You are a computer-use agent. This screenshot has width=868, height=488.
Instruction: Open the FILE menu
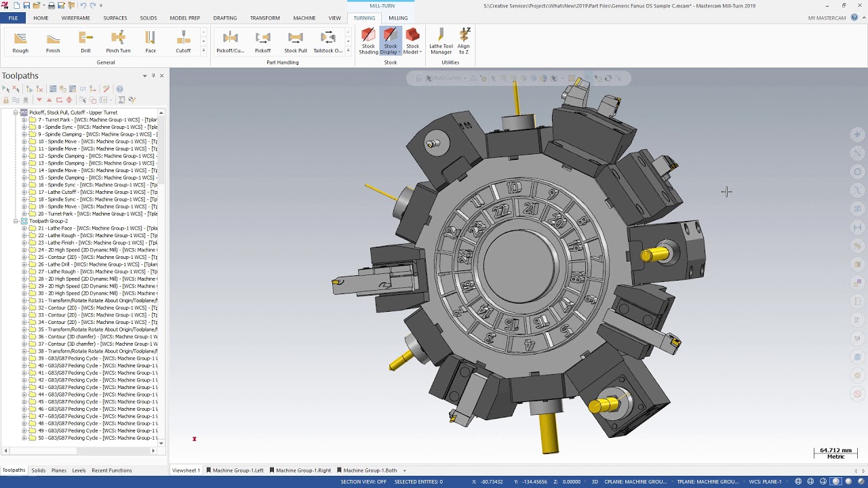tap(13, 18)
